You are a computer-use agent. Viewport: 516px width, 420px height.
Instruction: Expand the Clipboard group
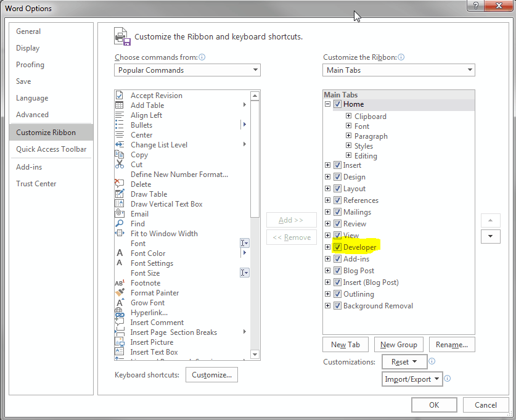348,116
